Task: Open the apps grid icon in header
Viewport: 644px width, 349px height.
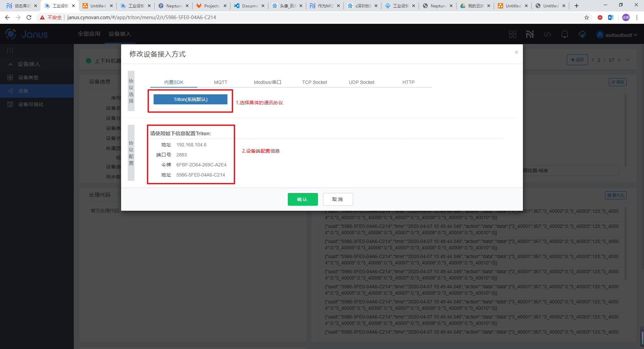Action: (513, 34)
